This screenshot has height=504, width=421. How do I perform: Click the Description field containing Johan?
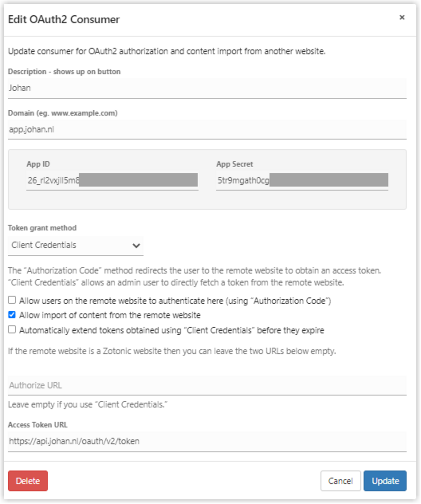pos(207,88)
